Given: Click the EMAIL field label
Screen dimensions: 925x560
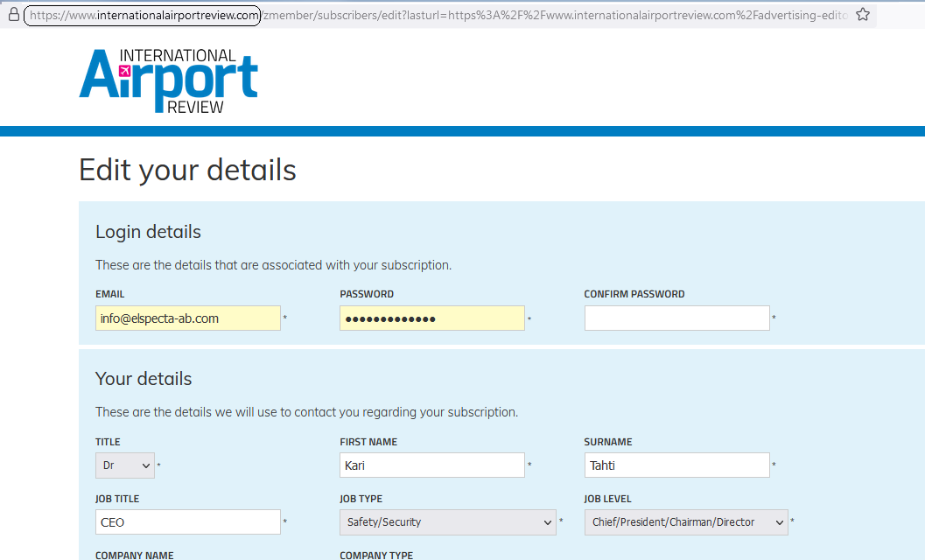Looking at the screenshot, I should click(x=109, y=294).
